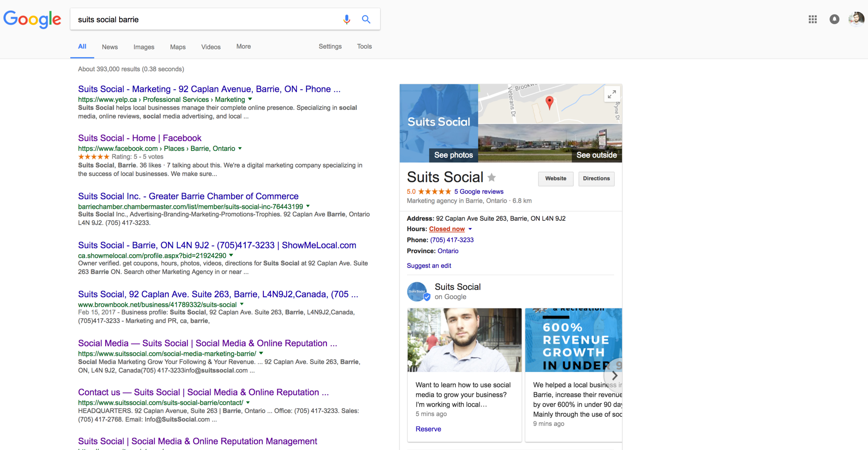Expand the map with the arrows icon

point(612,95)
